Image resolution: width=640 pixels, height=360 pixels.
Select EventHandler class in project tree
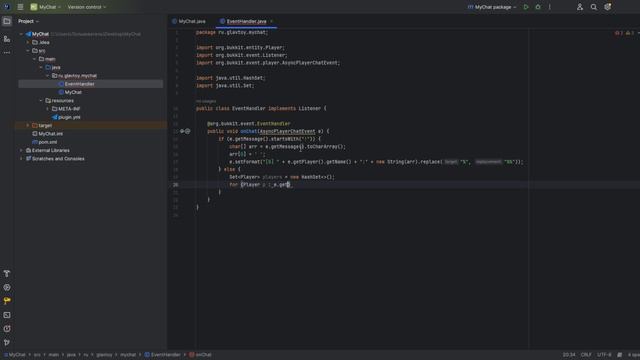[91, 84]
